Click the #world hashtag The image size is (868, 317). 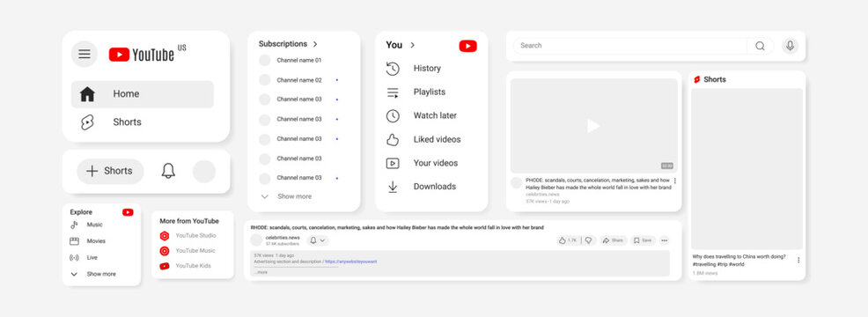[736, 264]
